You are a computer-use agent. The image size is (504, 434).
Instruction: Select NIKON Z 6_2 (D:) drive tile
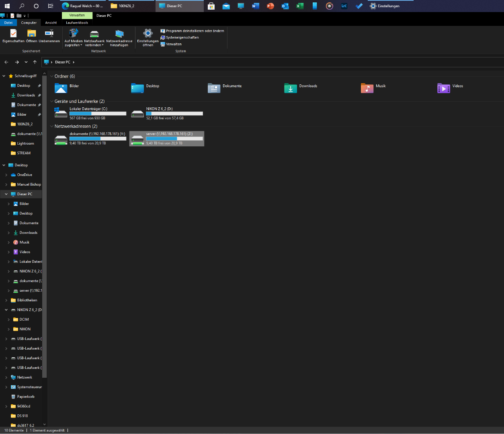point(167,113)
